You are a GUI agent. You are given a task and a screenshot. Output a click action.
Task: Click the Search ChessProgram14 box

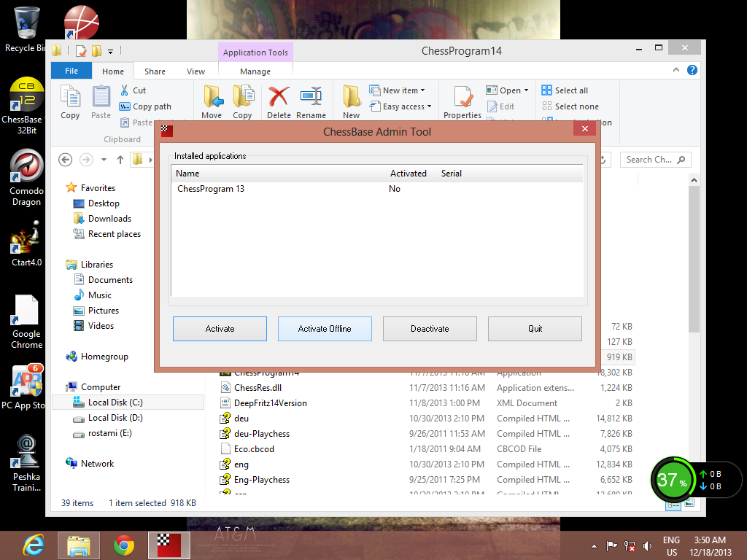tap(655, 160)
